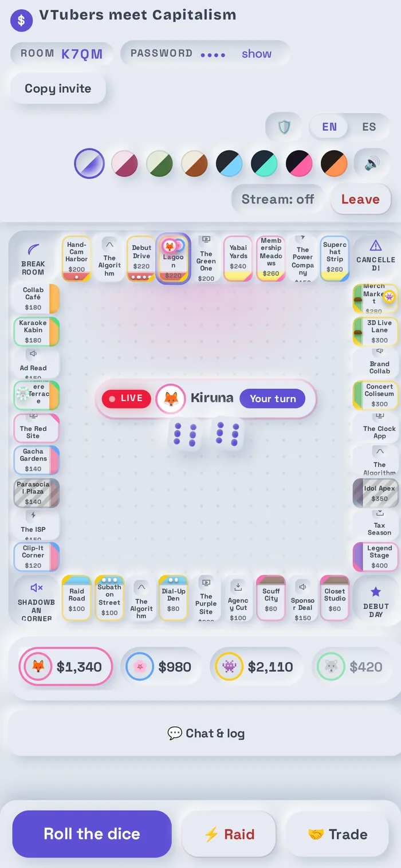
Task: Select the dark and sky-blue theme swatch
Action: 229,164
